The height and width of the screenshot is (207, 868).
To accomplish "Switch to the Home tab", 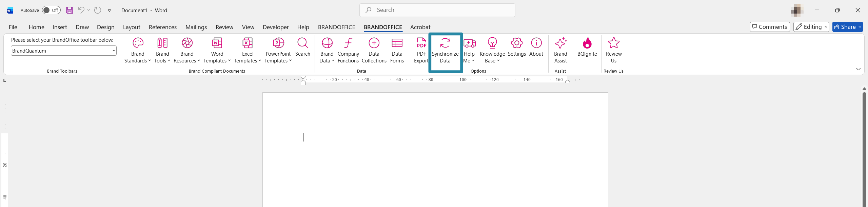I will tap(37, 27).
